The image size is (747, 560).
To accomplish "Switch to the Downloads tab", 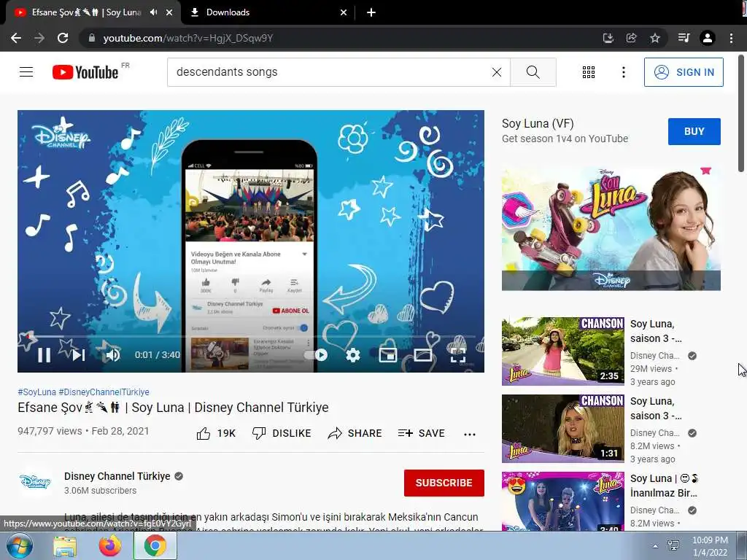I will coord(268,12).
